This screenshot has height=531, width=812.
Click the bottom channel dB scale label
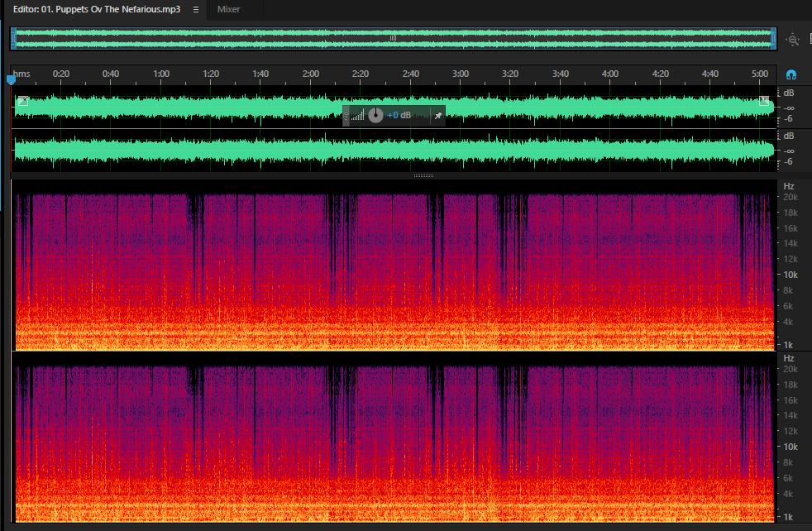tap(789, 136)
